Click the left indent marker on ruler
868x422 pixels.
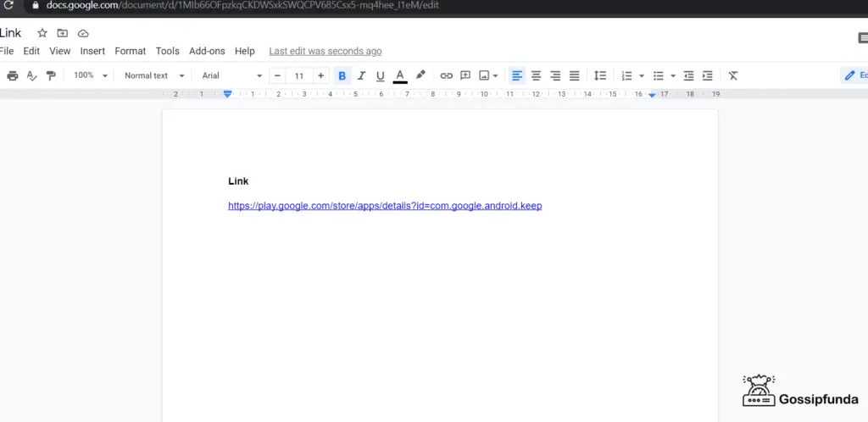click(x=227, y=94)
